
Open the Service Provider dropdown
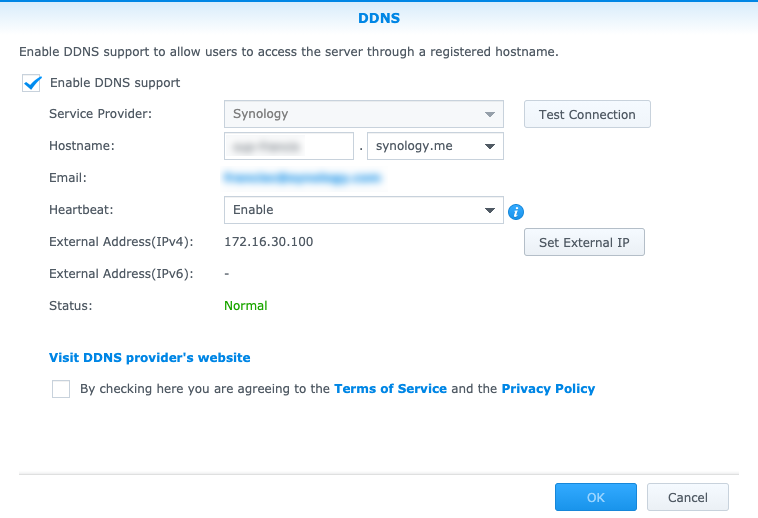pos(364,114)
